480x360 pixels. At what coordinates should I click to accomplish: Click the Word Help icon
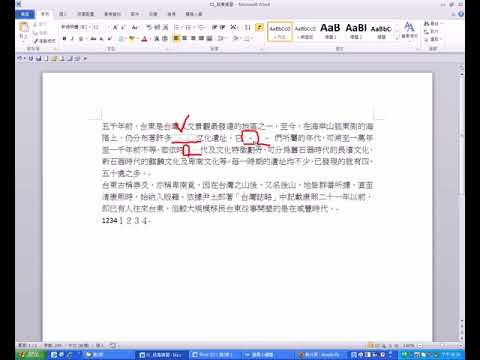461,14
